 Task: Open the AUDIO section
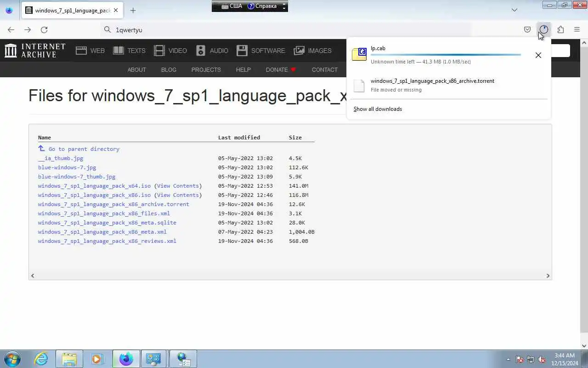pos(212,51)
